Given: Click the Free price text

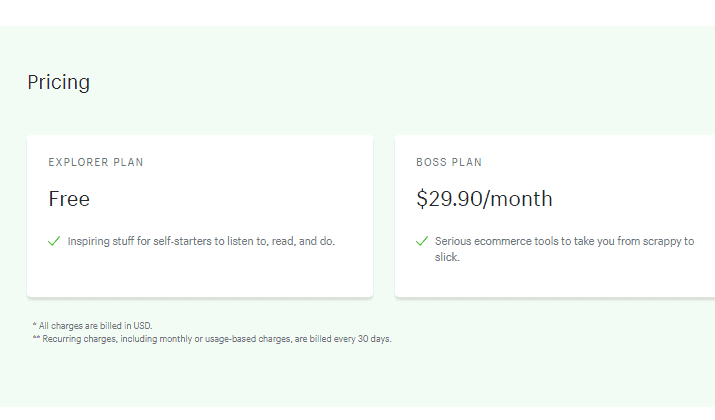Looking at the screenshot, I should click(69, 199).
